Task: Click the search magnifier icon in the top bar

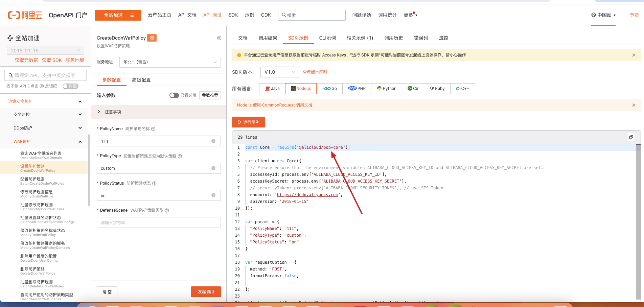Action: pos(284,15)
